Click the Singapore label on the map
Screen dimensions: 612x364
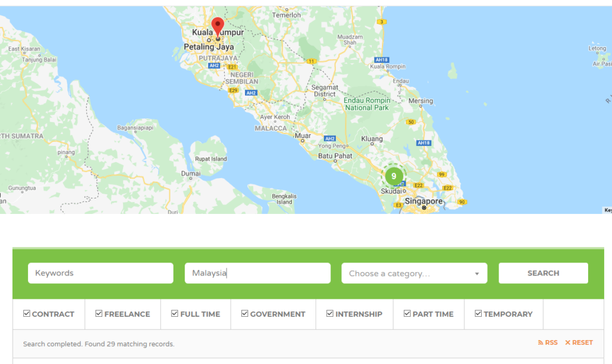[x=424, y=201]
